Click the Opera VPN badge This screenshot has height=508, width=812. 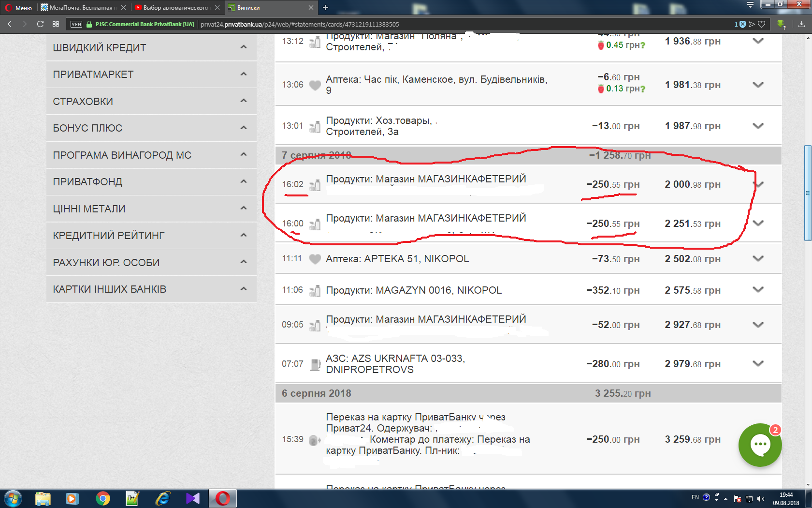coord(76,24)
